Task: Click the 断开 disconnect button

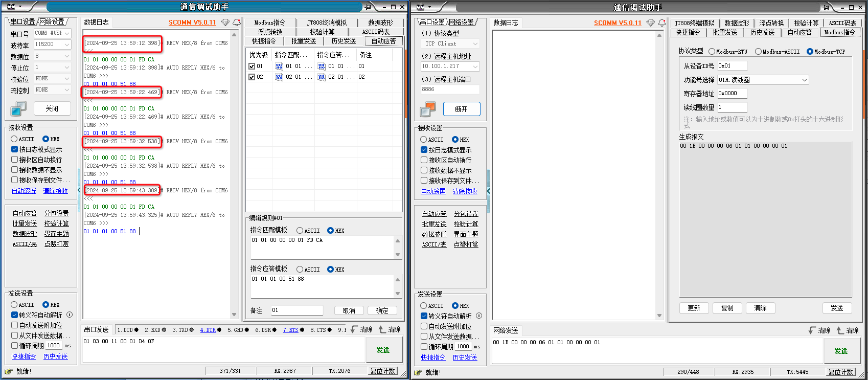Action: pyautogui.click(x=461, y=109)
